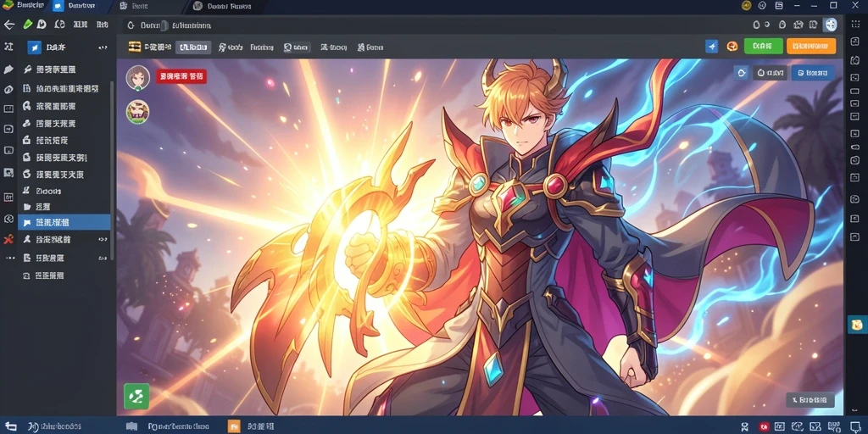Select the highlighted tab on game toolbar
Viewport: 868px width, 434px height.
(x=193, y=47)
